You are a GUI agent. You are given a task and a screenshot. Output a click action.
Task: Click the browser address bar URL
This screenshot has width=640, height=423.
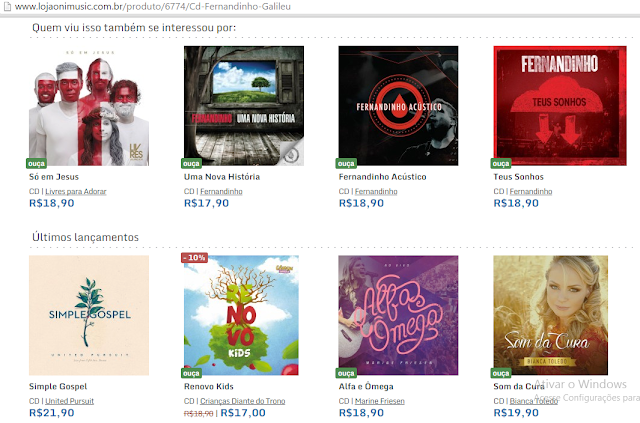click(x=153, y=7)
